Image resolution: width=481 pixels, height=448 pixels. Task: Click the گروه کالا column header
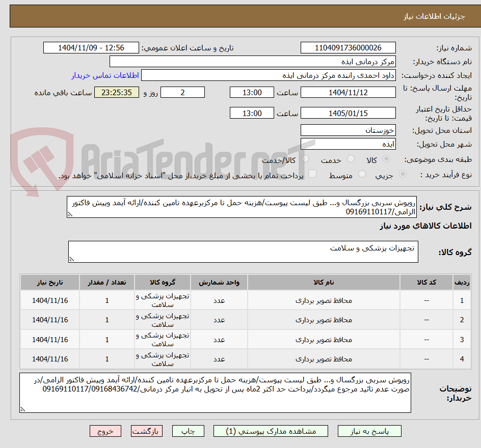pyautogui.click(x=162, y=282)
